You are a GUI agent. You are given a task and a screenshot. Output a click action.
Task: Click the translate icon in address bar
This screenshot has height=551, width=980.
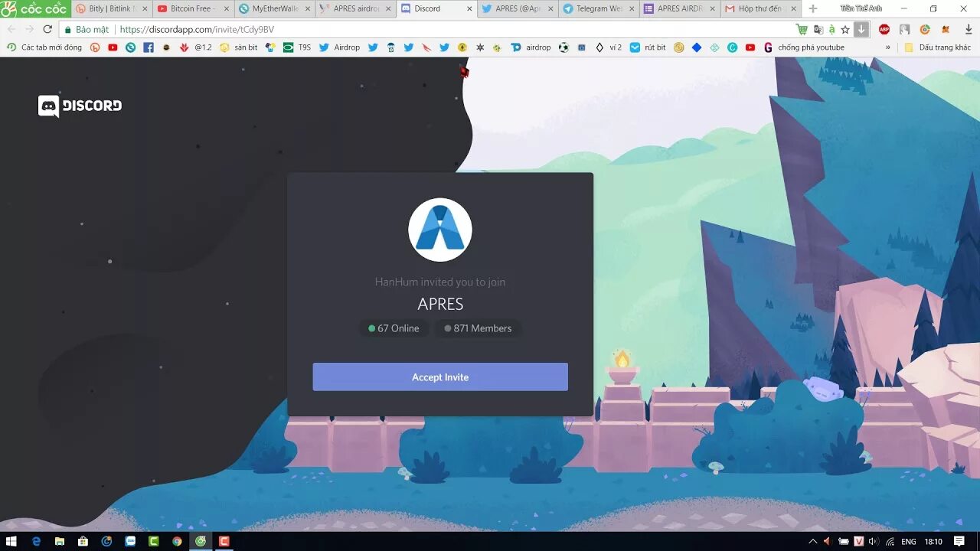pos(818,29)
